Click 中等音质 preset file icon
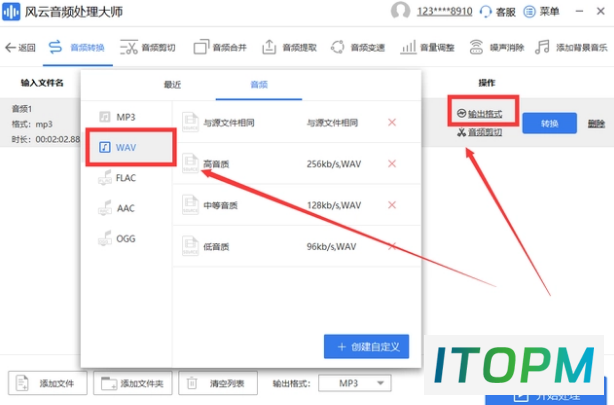The width and height of the screenshot is (614, 405). click(190, 205)
